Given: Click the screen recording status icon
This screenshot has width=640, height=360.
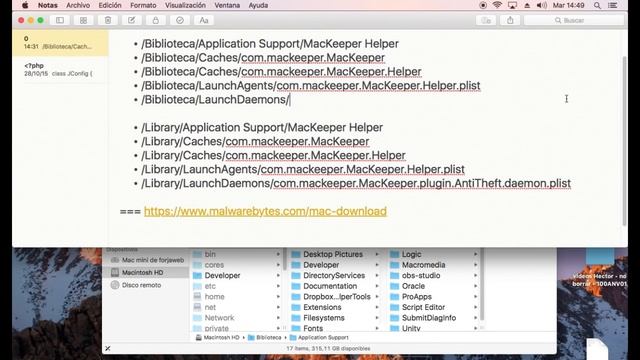Looking at the screenshot, I should point(483,5).
